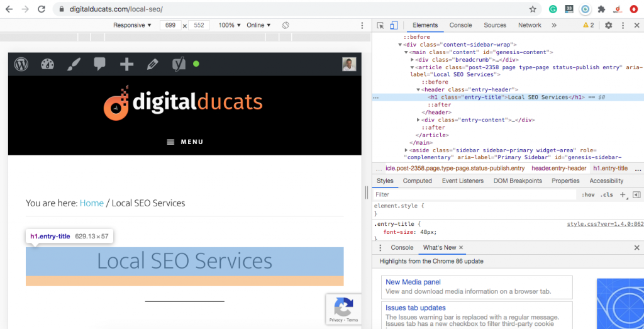Click the Edit page pencil icon
644x329 pixels.
152,65
